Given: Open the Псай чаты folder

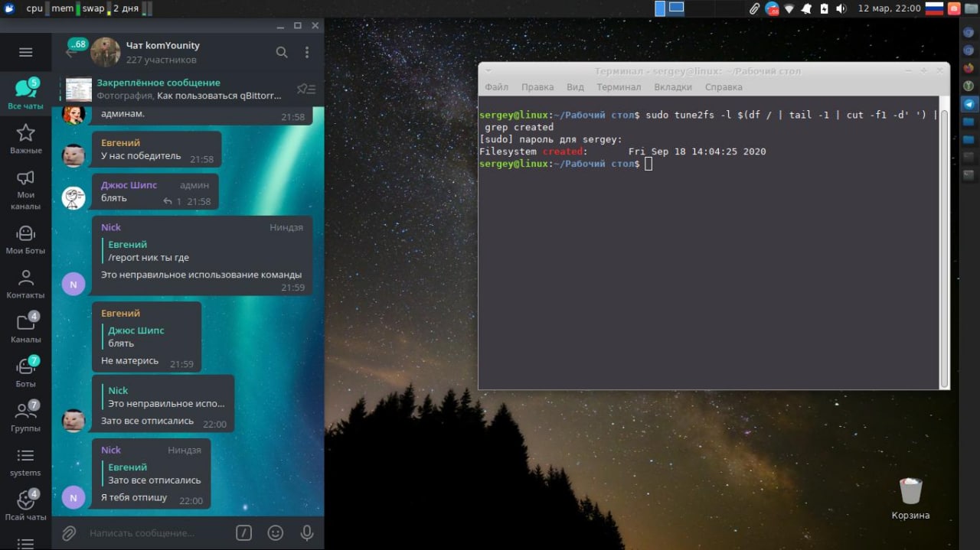Looking at the screenshot, I should click(25, 506).
